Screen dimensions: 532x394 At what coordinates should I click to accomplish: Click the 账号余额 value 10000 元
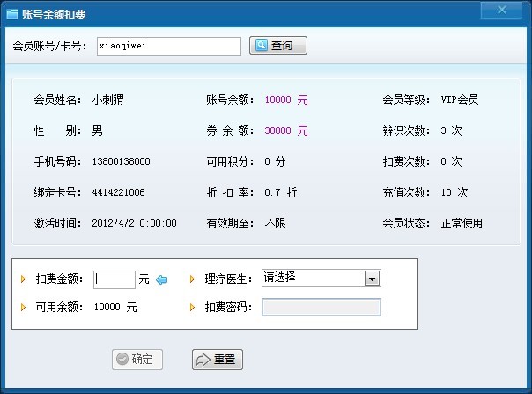point(286,100)
